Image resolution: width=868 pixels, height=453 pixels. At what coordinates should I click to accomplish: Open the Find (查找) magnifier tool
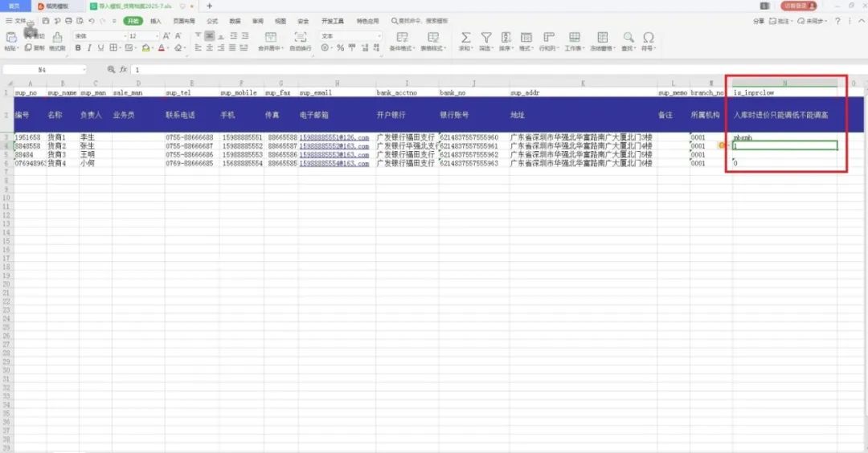(628, 38)
